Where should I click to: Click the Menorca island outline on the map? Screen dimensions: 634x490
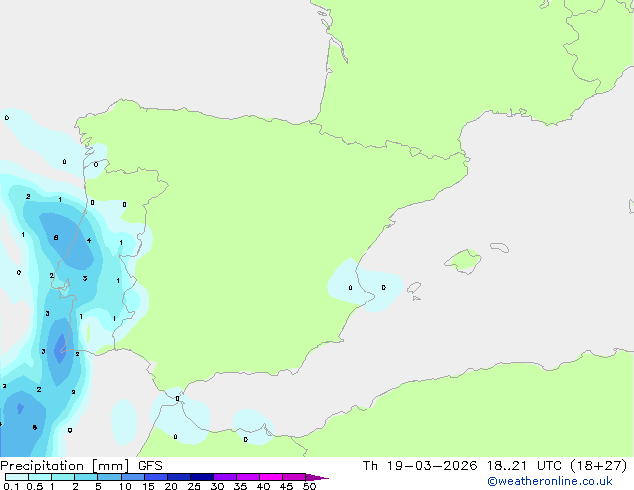499,247
